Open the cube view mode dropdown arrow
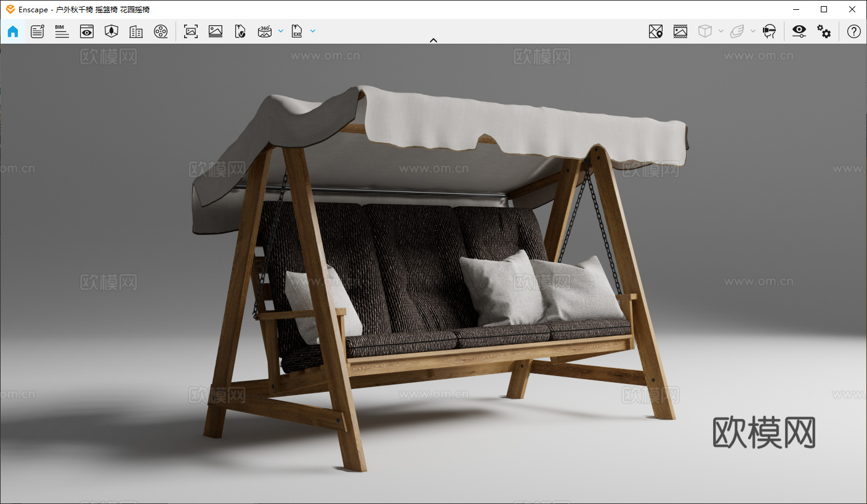 pos(721,31)
